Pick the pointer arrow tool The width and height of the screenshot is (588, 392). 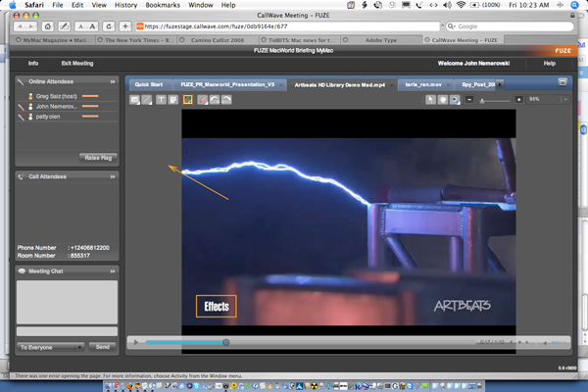[429, 100]
